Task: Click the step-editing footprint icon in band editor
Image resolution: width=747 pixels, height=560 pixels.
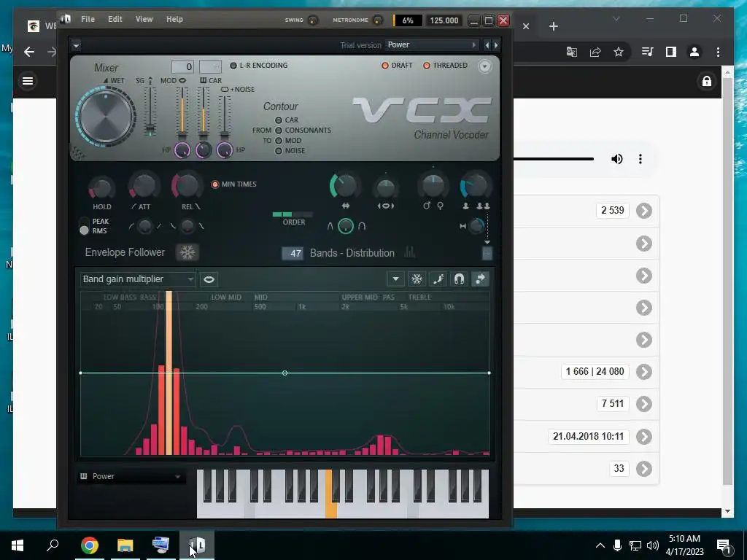Action: click(438, 279)
